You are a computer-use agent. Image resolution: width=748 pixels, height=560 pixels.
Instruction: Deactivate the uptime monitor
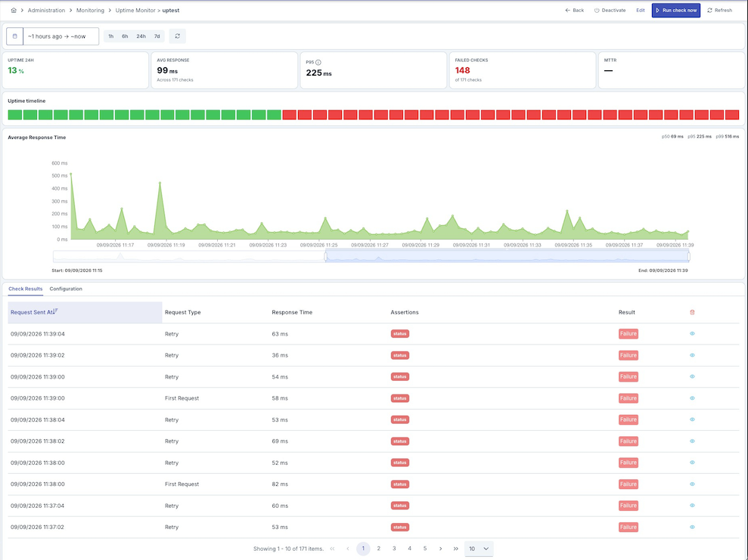point(610,10)
